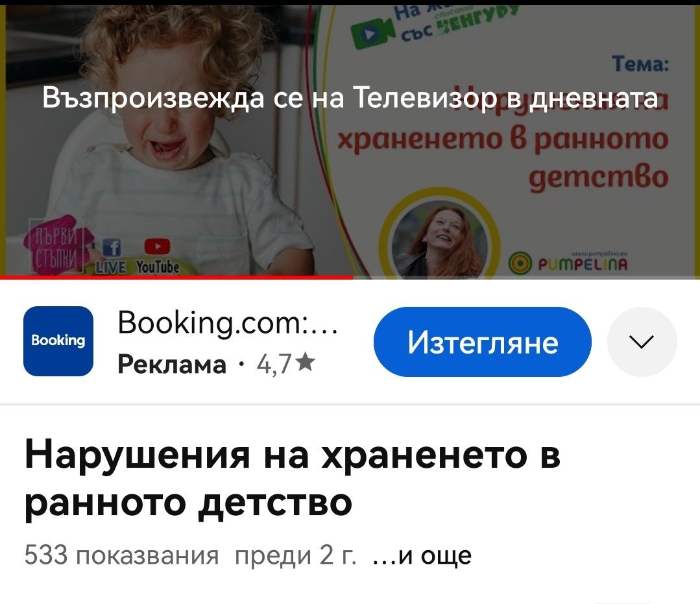
Task: Click the 533 показвания view count
Action: [x=121, y=555]
